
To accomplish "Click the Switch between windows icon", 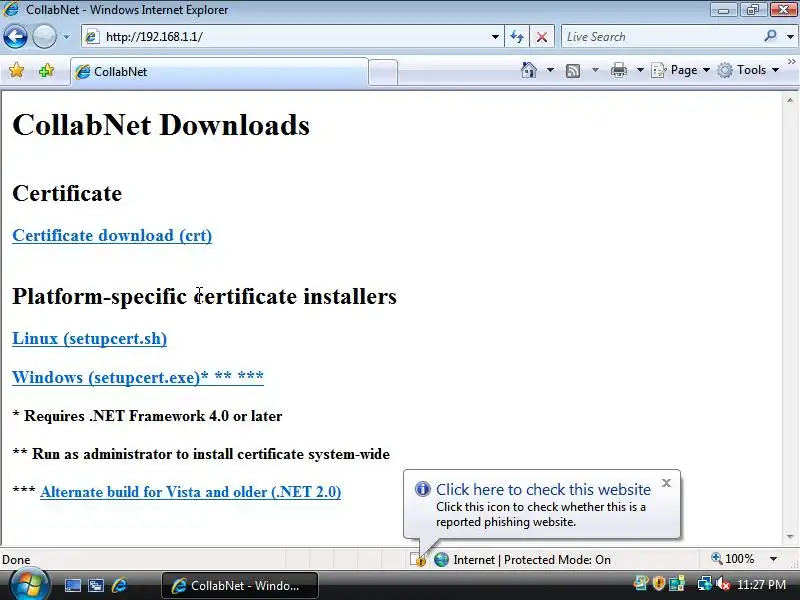I will [95, 586].
